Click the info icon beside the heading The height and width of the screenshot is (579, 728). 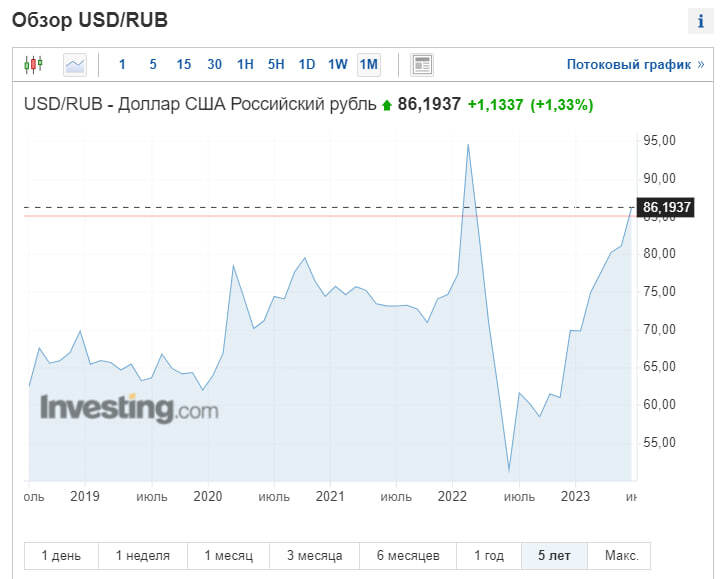(701, 21)
